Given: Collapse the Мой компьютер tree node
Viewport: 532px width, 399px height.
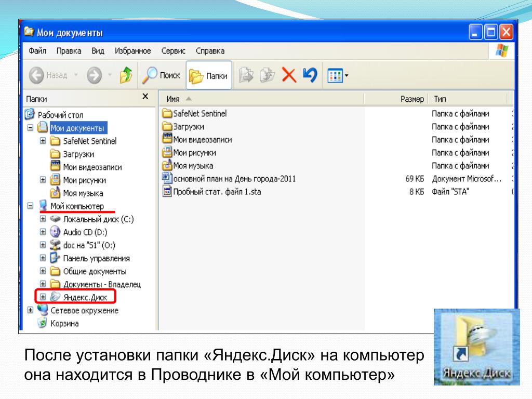Looking at the screenshot, I should point(30,206).
